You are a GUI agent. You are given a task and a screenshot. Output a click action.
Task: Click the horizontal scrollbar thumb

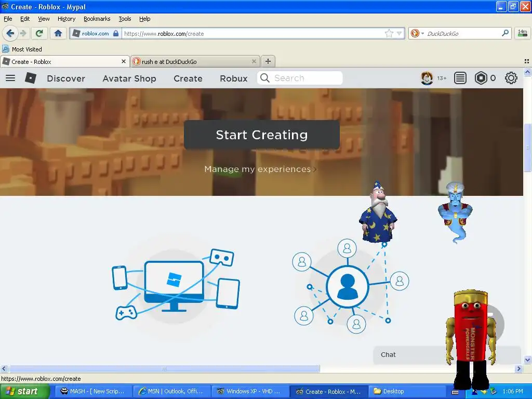coord(164,368)
